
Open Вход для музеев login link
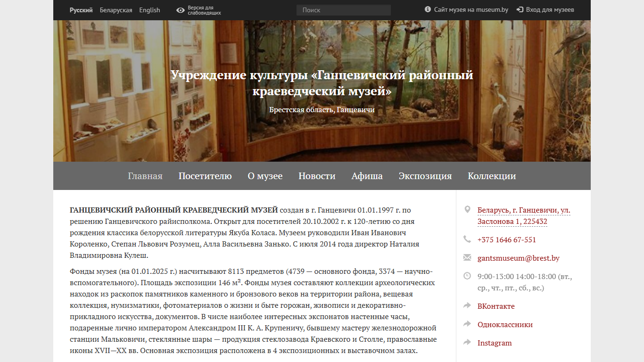550,9
